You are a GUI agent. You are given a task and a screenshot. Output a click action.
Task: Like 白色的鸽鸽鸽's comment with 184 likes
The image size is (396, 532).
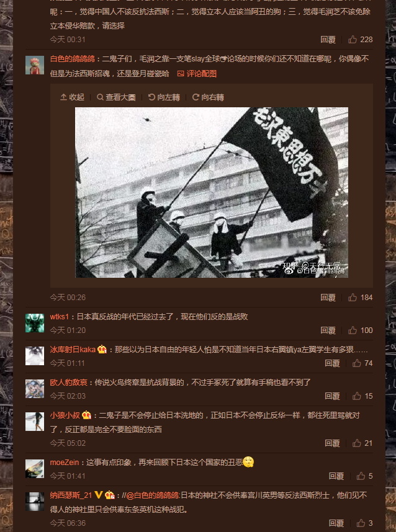[361, 297]
